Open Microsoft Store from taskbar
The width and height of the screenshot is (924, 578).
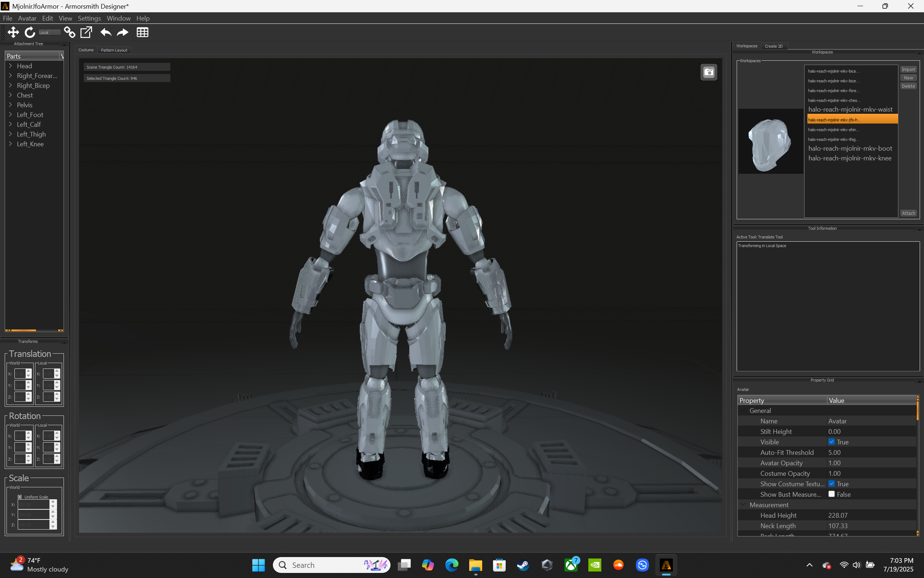(x=500, y=565)
